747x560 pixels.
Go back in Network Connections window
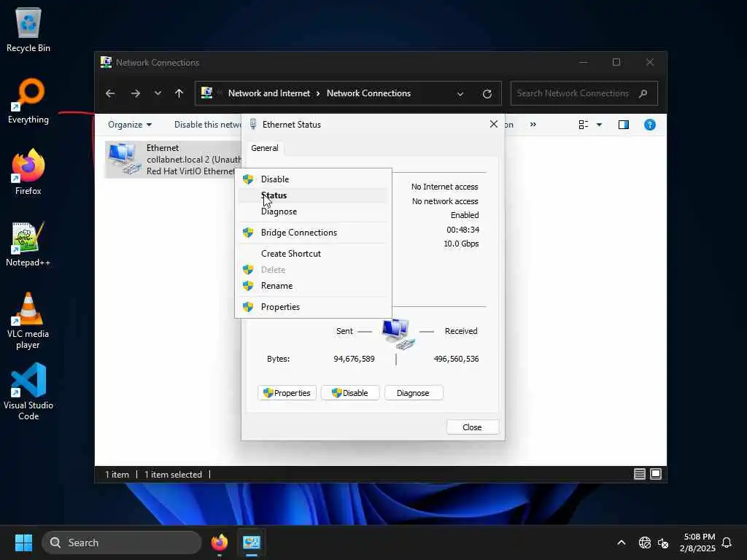tap(110, 93)
